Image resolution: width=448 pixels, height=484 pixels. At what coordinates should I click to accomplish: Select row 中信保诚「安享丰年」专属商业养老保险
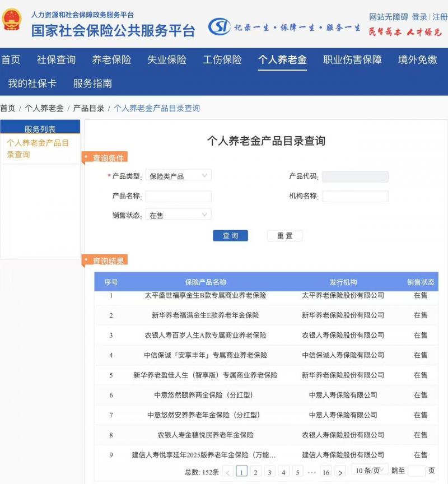pyautogui.click(x=266, y=355)
